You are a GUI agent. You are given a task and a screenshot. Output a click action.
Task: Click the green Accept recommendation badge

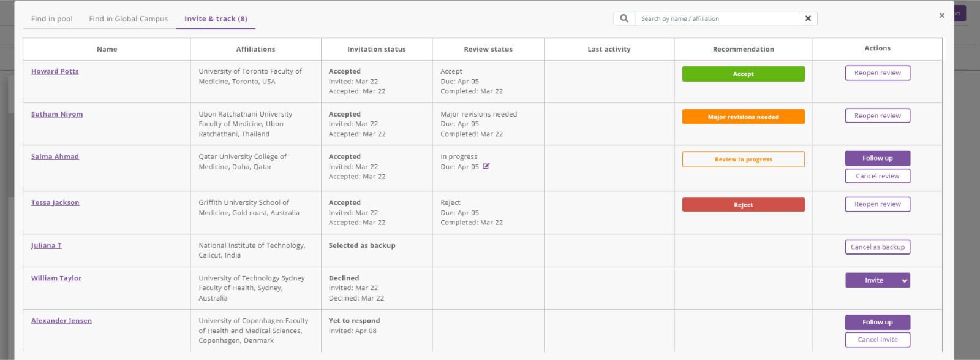point(744,74)
